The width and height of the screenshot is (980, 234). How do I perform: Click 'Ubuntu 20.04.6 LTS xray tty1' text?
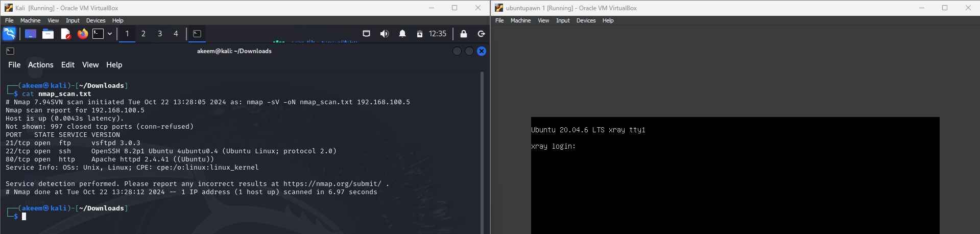click(x=588, y=130)
